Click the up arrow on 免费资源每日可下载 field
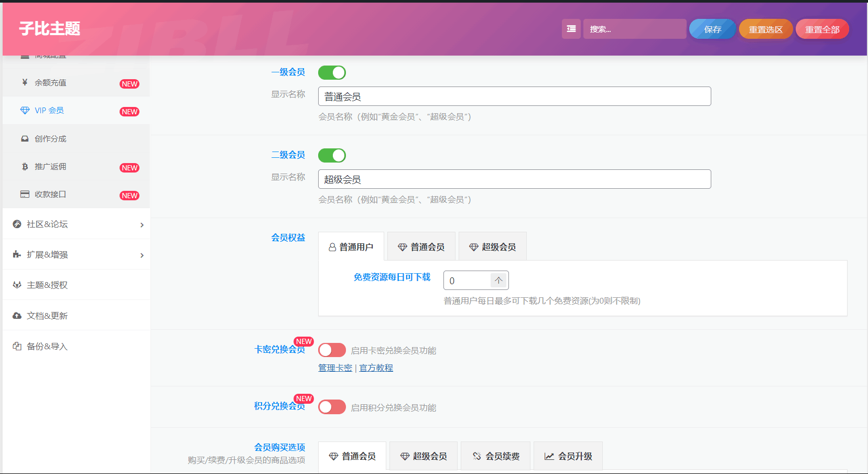868x474 pixels. (x=498, y=281)
